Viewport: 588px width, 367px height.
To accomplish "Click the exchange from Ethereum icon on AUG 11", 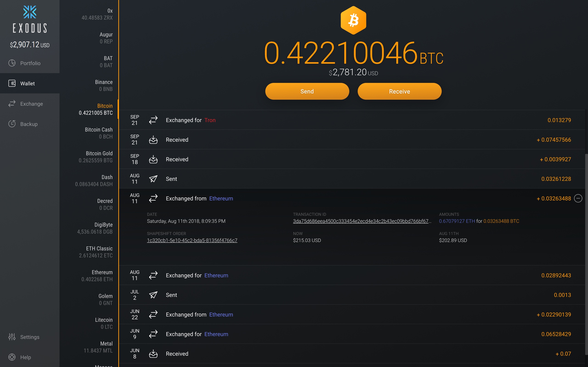I will [154, 198].
